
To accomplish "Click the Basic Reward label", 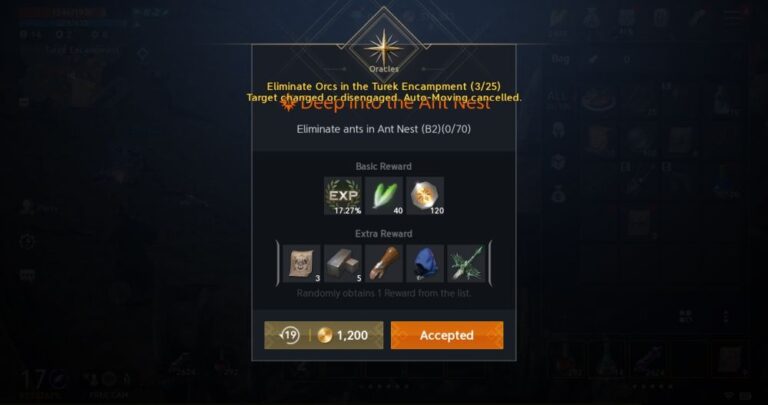I will click(x=384, y=167).
